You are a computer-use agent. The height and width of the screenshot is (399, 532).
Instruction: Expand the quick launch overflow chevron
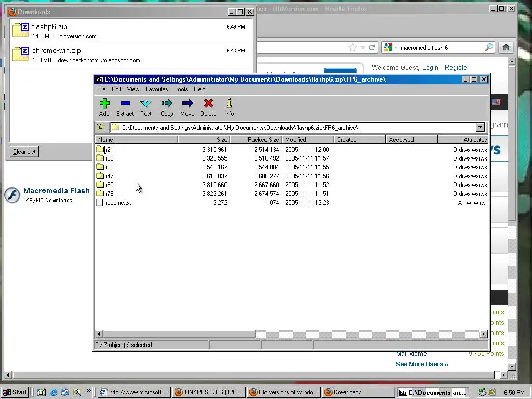pos(88,391)
